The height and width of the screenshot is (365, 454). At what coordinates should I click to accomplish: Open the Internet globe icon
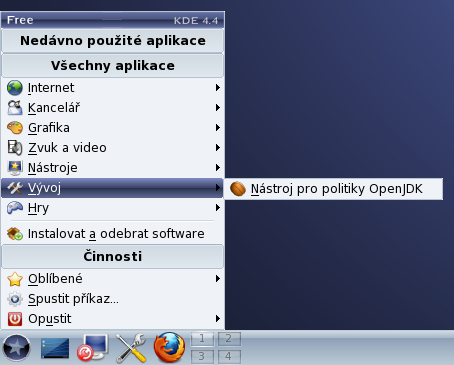point(15,88)
